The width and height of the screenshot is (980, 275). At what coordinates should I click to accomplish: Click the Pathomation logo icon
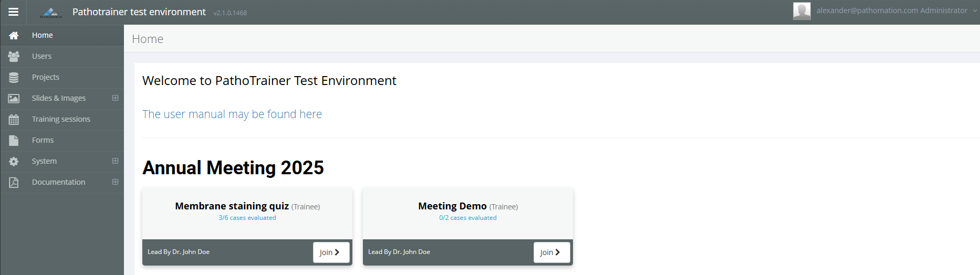(x=50, y=13)
